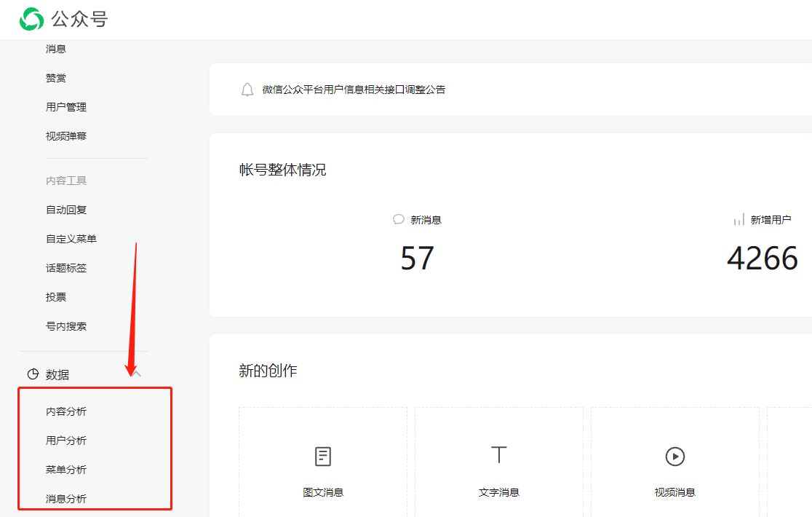
Task: Click the 数据 section header text
Action: pos(57,374)
